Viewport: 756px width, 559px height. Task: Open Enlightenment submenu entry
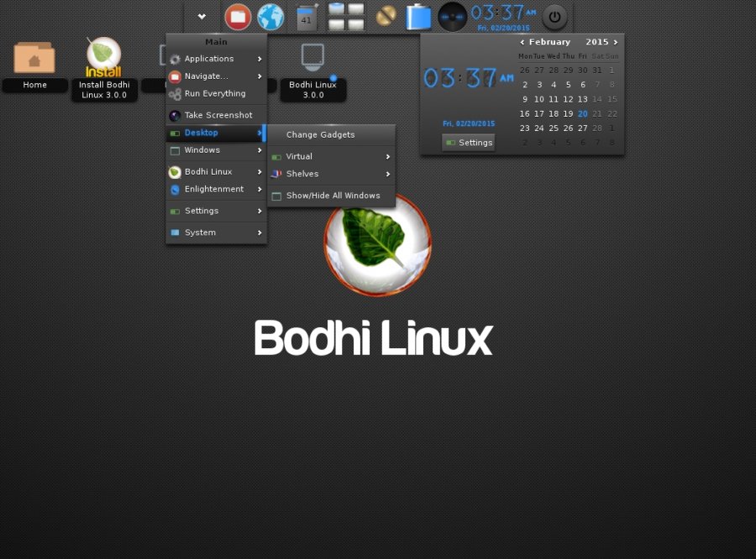216,189
